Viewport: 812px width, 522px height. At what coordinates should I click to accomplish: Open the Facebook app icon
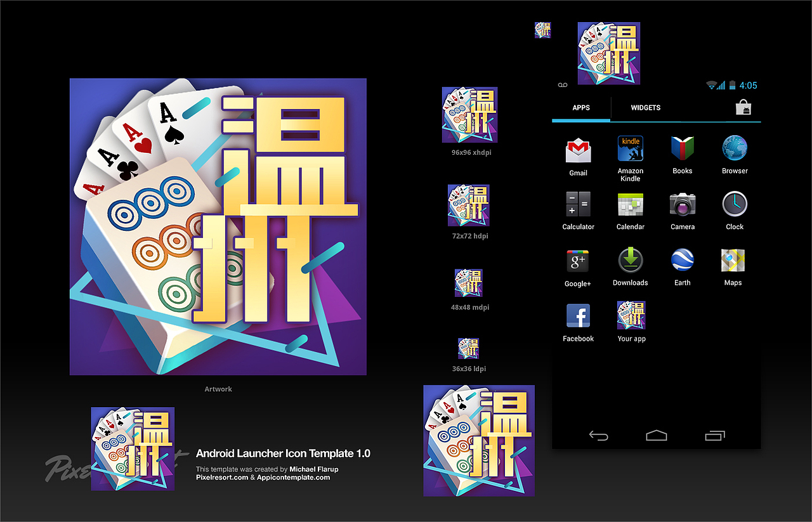pyautogui.click(x=578, y=316)
